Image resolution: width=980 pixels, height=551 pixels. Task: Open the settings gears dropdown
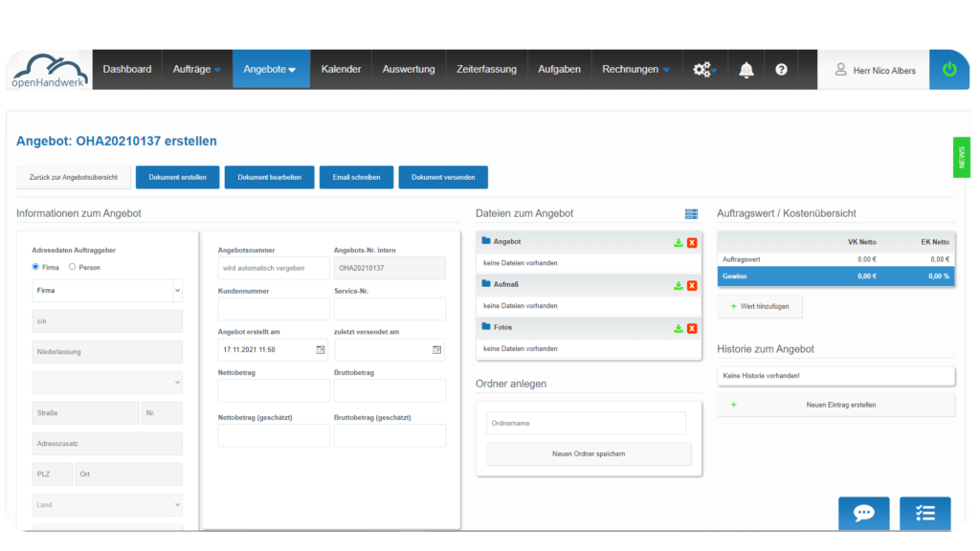click(x=704, y=70)
